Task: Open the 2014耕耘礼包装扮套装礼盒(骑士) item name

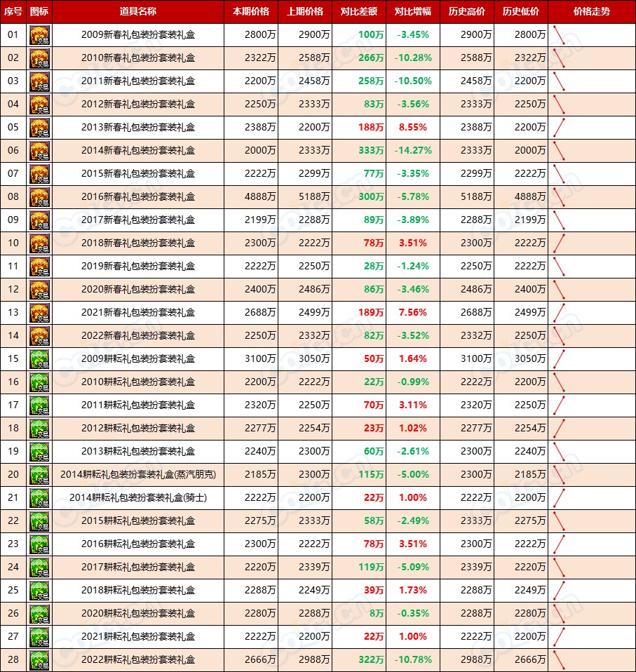Action: pos(138,498)
